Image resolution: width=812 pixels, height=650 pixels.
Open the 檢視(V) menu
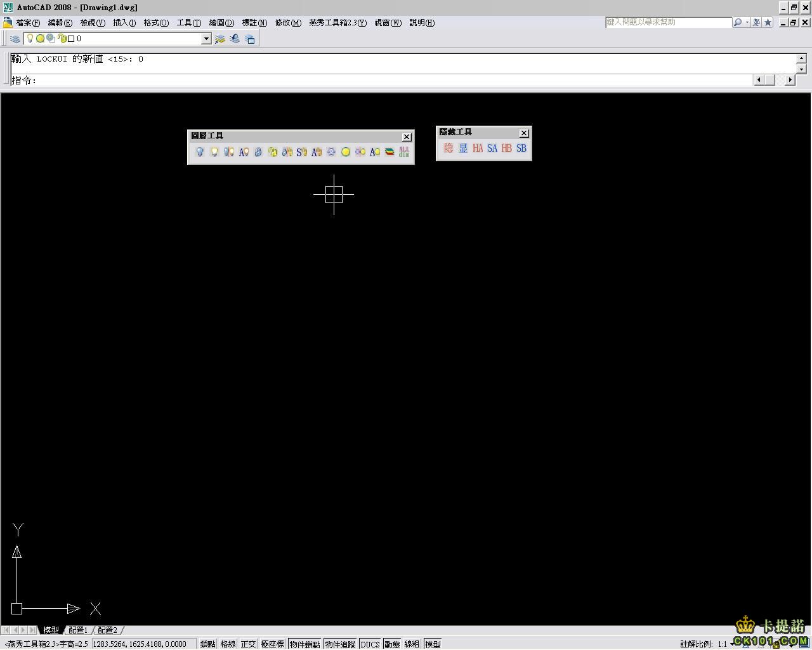click(x=93, y=23)
